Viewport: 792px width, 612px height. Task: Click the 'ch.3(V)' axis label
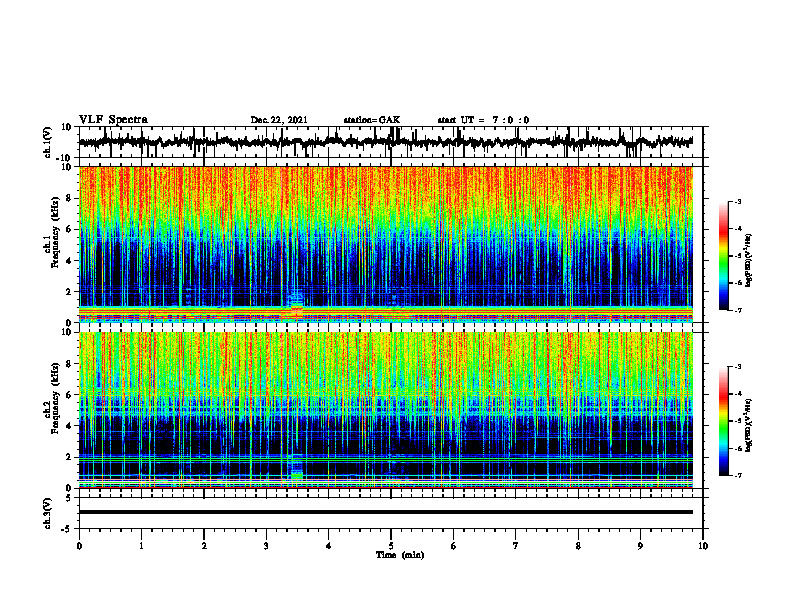(48, 513)
